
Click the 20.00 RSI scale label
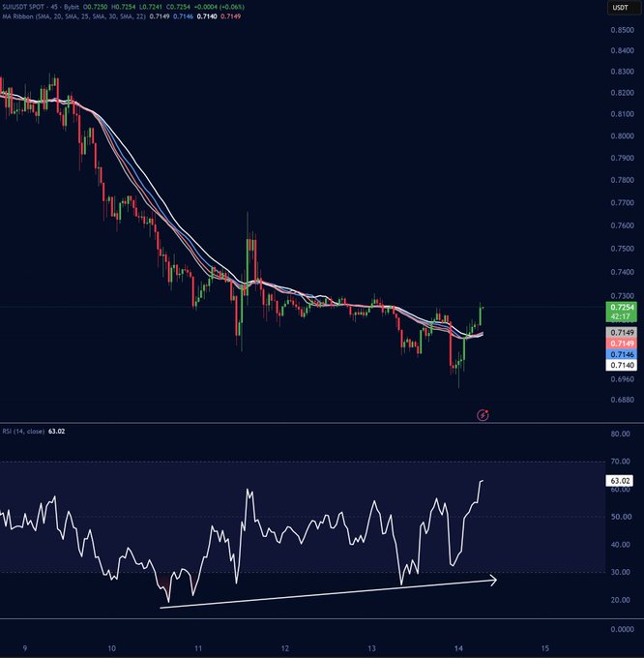click(x=621, y=600)
